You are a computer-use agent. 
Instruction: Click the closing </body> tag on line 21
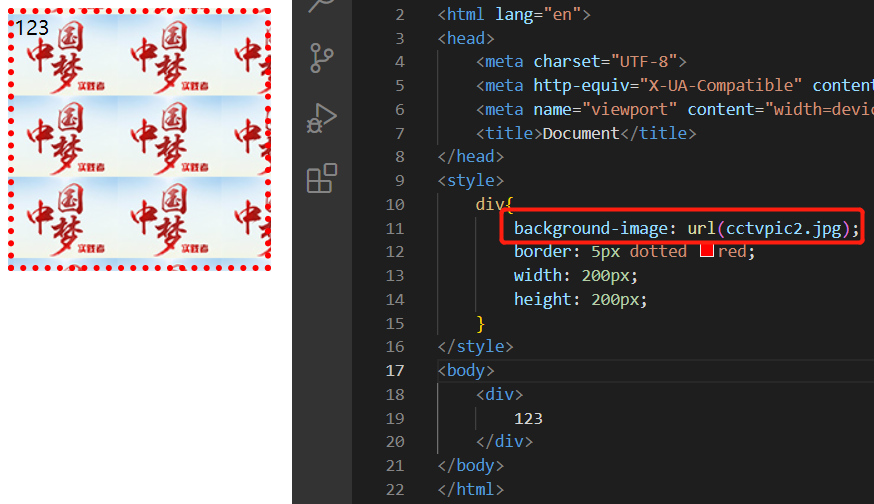(470, 465)
